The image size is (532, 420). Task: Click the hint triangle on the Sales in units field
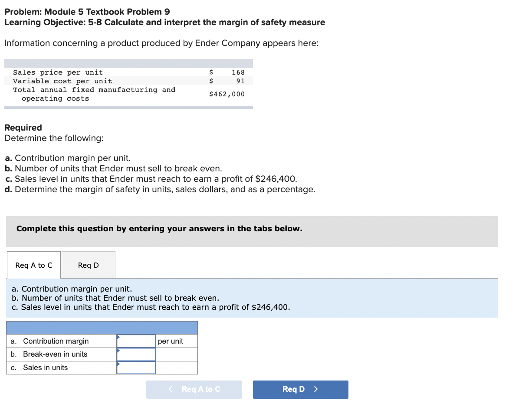click(x=118, y=364)
